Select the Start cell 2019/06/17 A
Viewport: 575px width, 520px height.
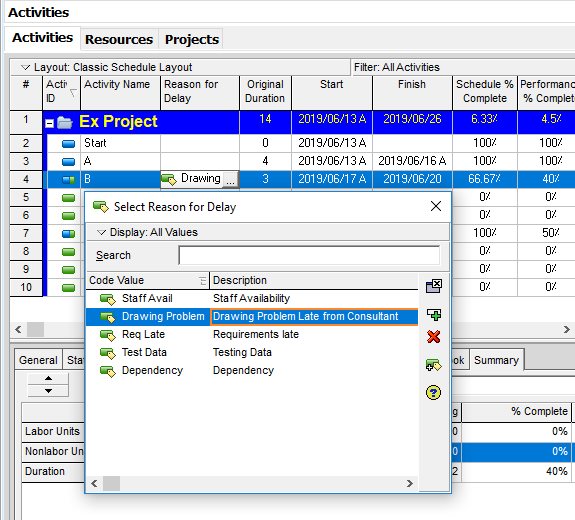pos(332,179)
